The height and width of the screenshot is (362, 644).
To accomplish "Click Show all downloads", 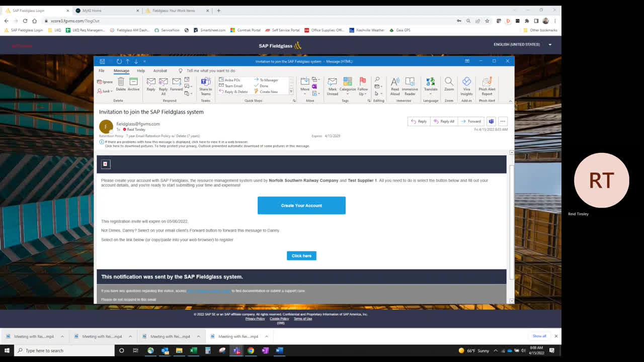I will point(539,336).
